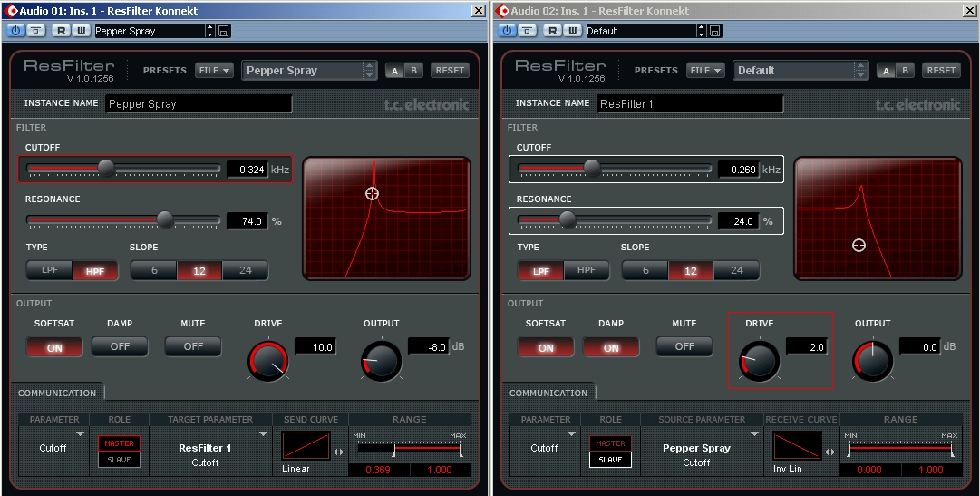Click instance name field Pepper Spray
This screenshot has width=980, height=496.
pyautogui.click(x=199, y=104)
